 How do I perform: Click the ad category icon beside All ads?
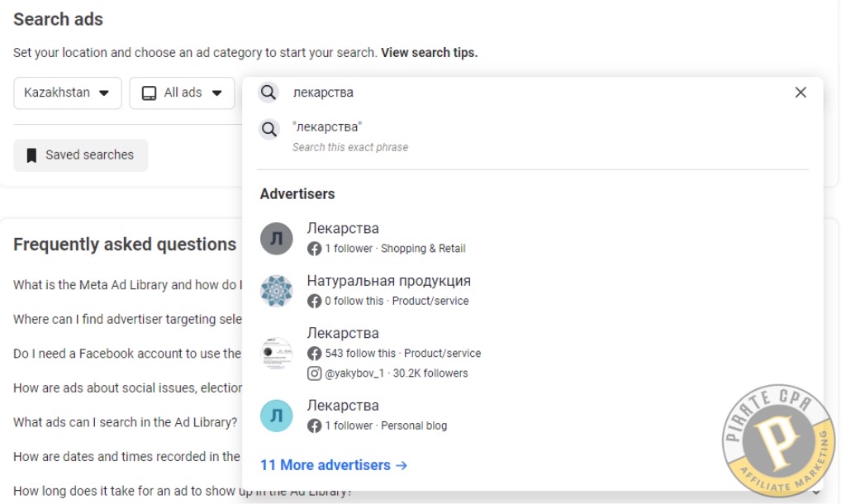point(149,93)
